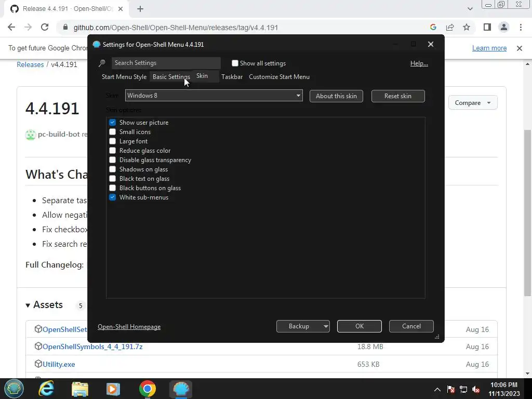Uncheck Show user picture
This screenshot has height=399, width=532.
click(112, 123)
